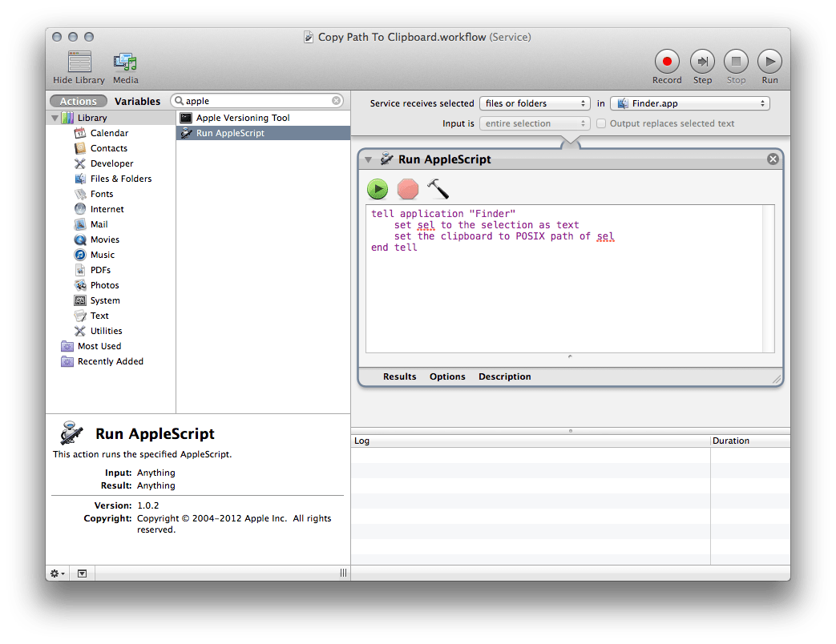
Task: Open the Recently Added folder
Action: click(111, 362)
